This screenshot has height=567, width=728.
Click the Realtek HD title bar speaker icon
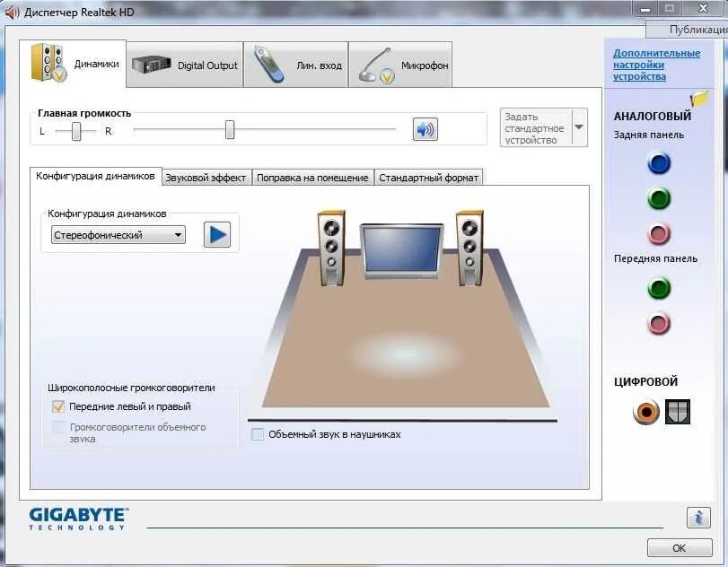pos(12,13)
